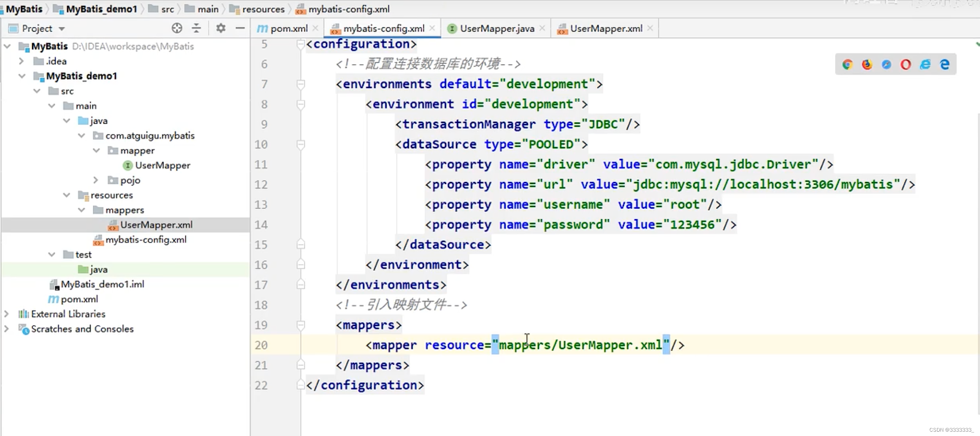Fold the mappers tag at line 19
The image size is (980, 436).
[x=301, y=325]
